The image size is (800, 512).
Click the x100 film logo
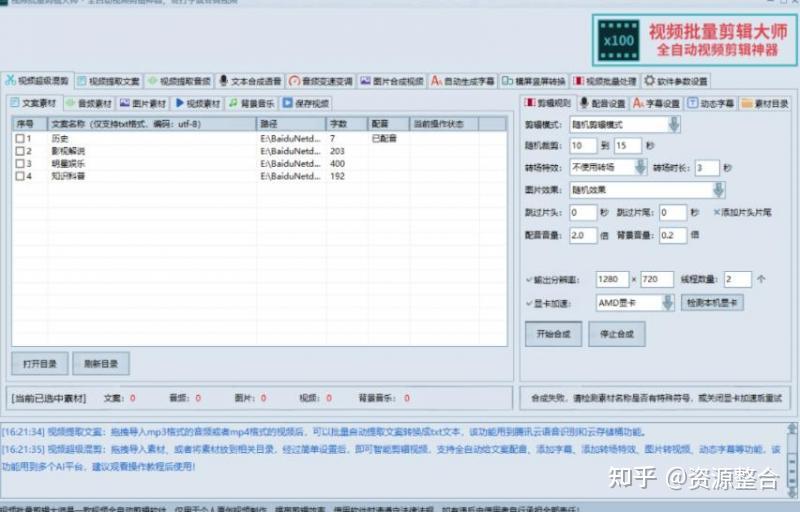pyautogui.click(x=618, y=40)
